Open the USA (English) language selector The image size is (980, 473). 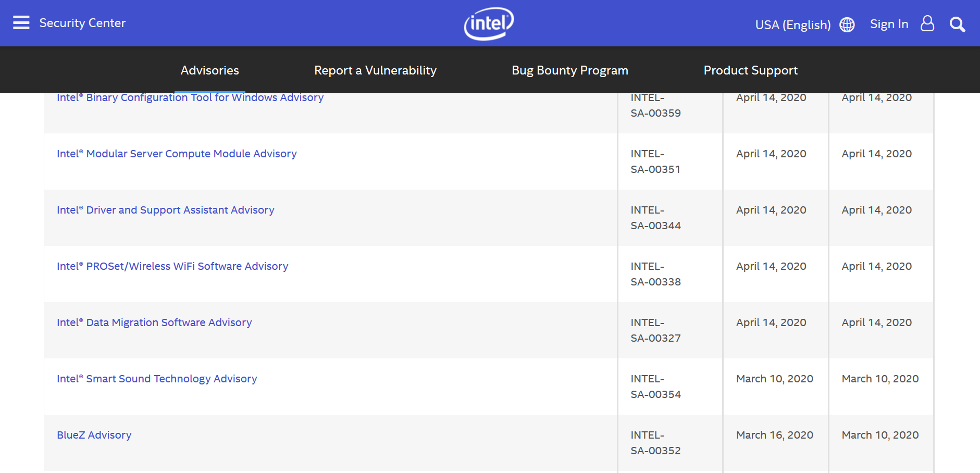[x=792, y=25]
